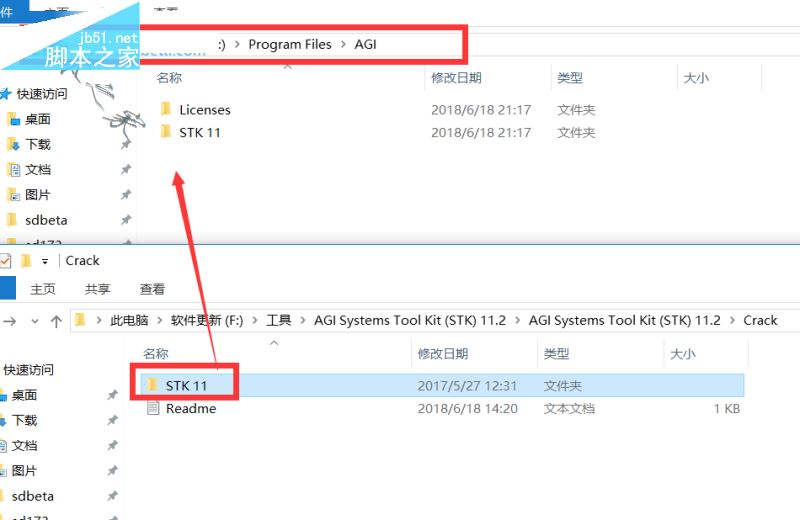Sort by 类型 in AGI window

[569, 78]
